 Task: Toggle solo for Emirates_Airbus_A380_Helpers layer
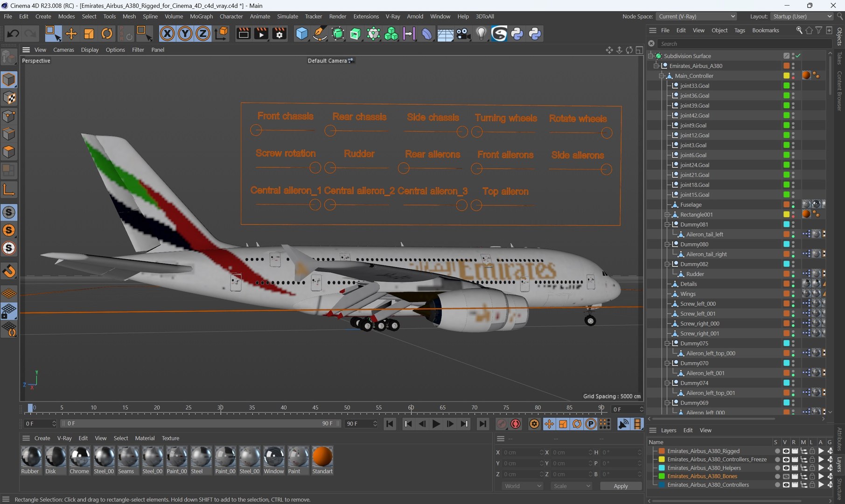tap(777, 468)
